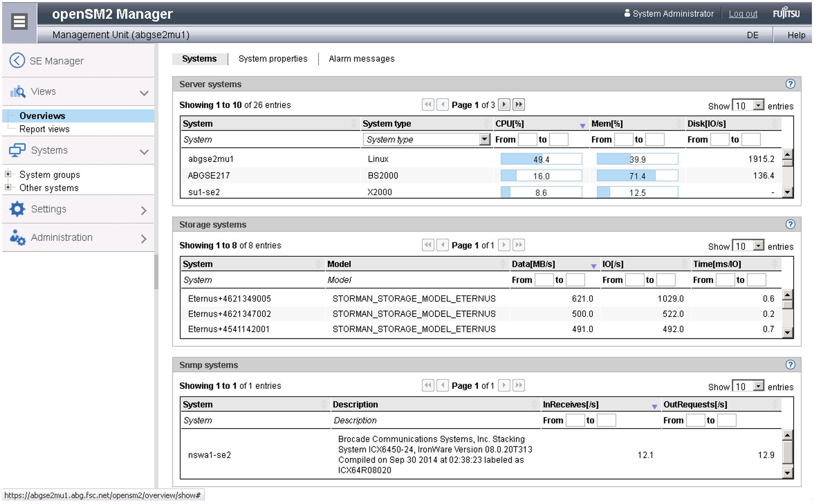Click the SE Manager back arrow icon

pyautogui.click(x=17, y=61)
